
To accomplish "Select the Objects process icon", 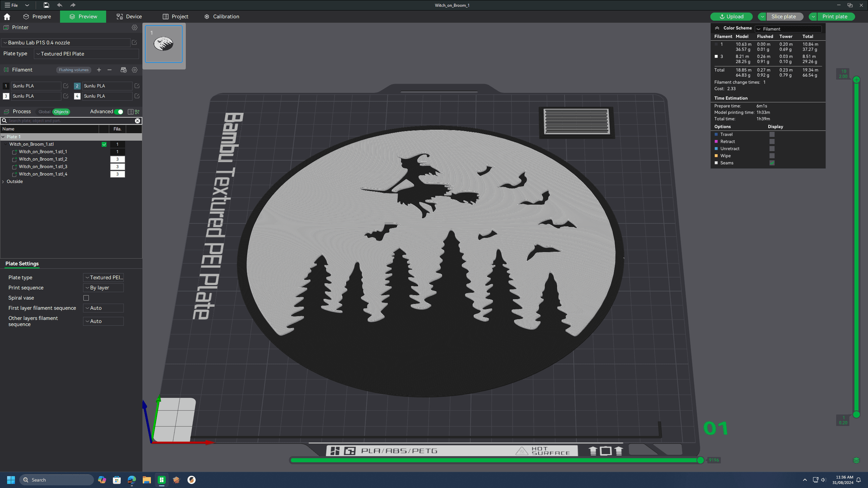I will 61,111.
